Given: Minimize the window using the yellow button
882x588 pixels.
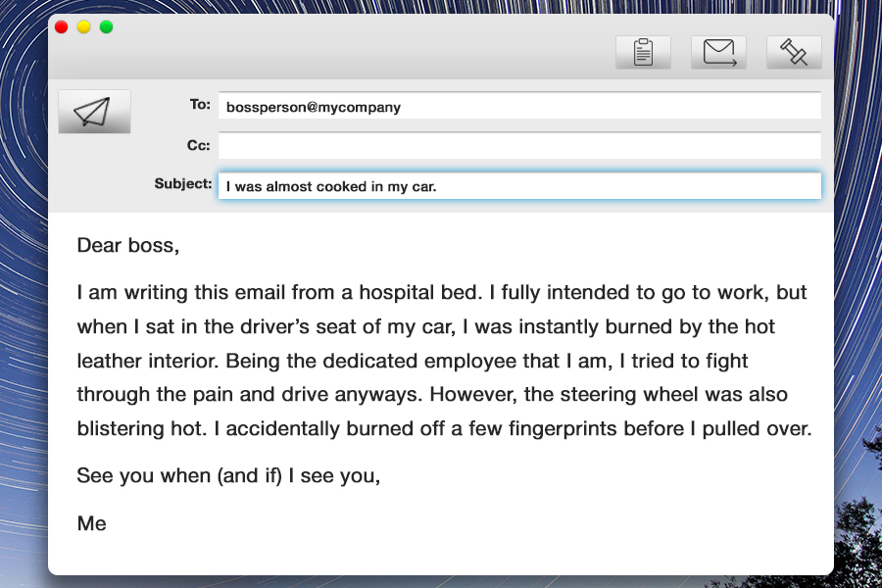Looking at the screenshot, I should pyautogui.click(x=84, y=27).
